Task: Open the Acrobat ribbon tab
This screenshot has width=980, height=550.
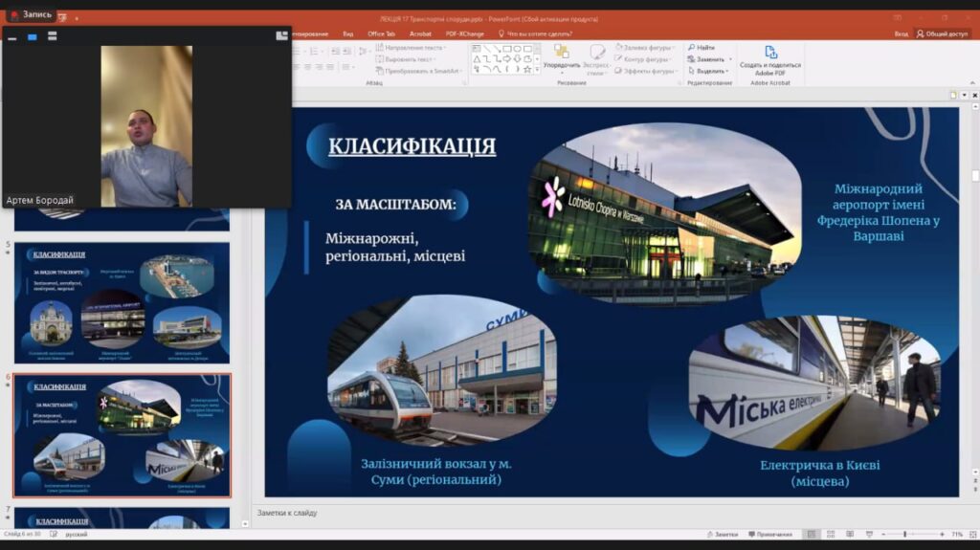Action: 420,33
